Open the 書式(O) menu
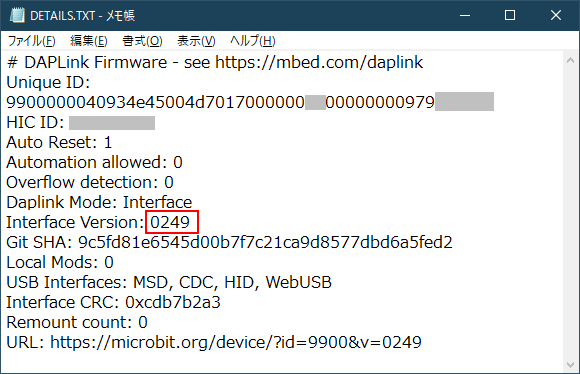The image size is (580, 374). pyautogui.click(x=142, y=41)
